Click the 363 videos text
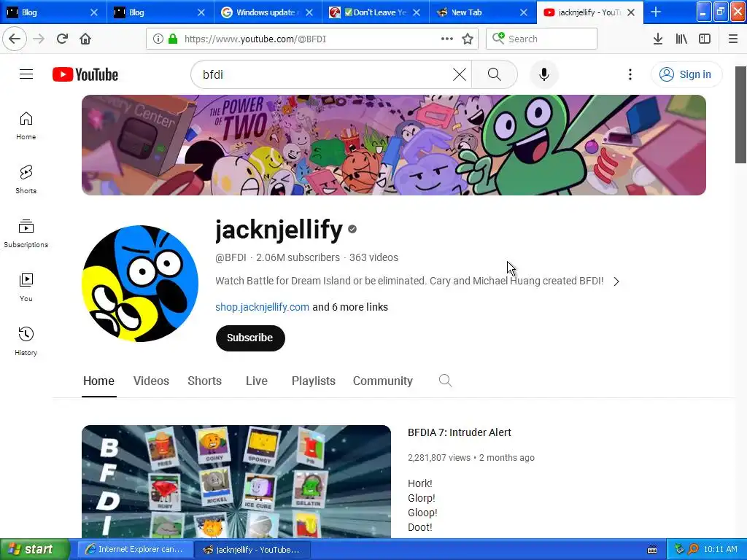The height and width of the screenshot is (560, 747). (373, 257)
